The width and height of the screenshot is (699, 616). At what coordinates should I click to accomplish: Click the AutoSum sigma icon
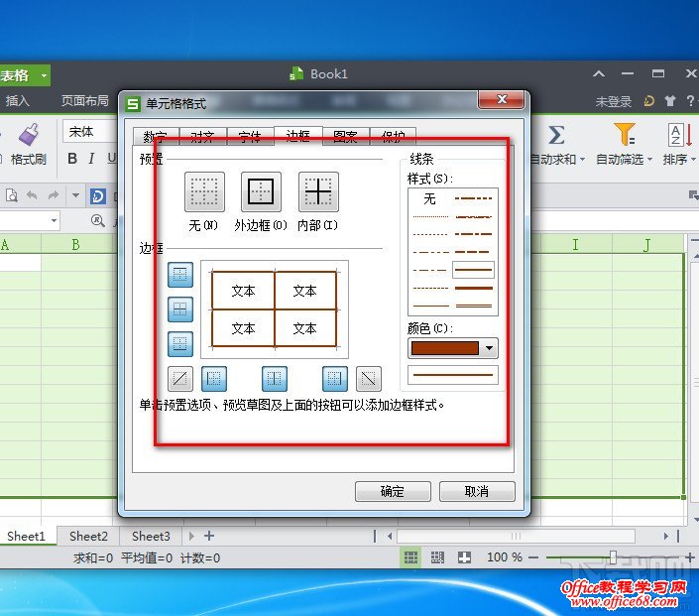click(556, 135)
